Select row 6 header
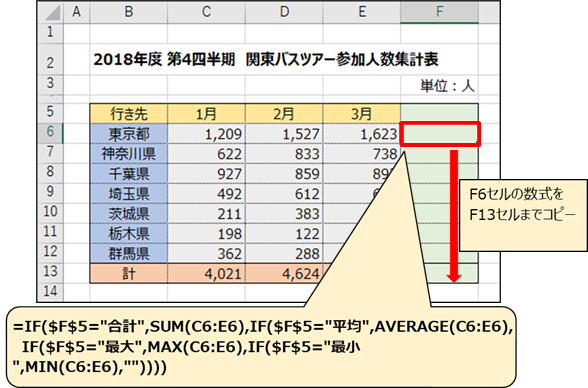 click(x=51, y=133)
